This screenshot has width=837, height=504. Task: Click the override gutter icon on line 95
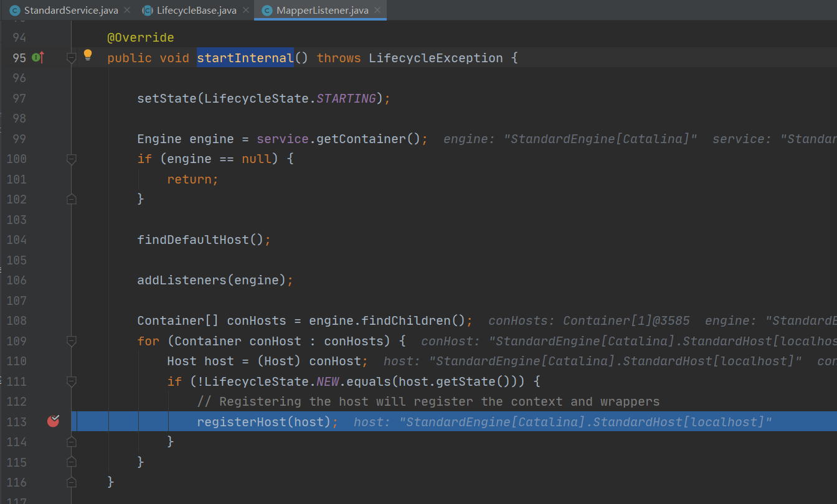tap(38, 57)
